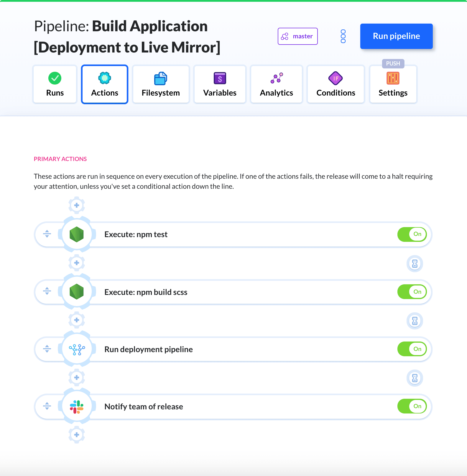Turn off the Execute npm test action

point(412,234)
